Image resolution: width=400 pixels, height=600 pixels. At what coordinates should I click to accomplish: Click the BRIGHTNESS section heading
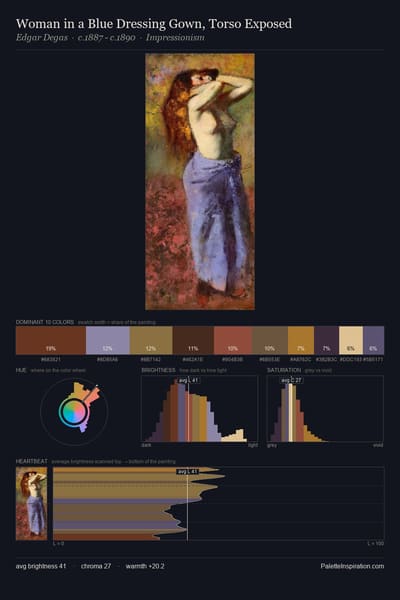coord(158,370)
